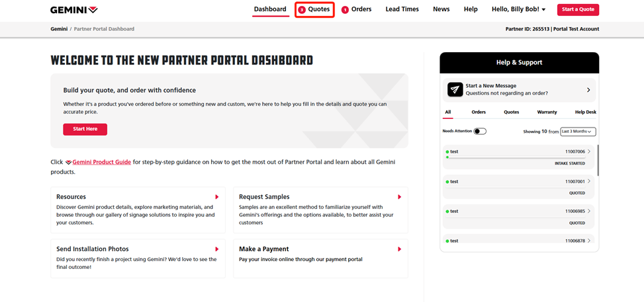Screen dimensions: 644x302
Task: Click the Start a Quote button
Action: point(577,9)
